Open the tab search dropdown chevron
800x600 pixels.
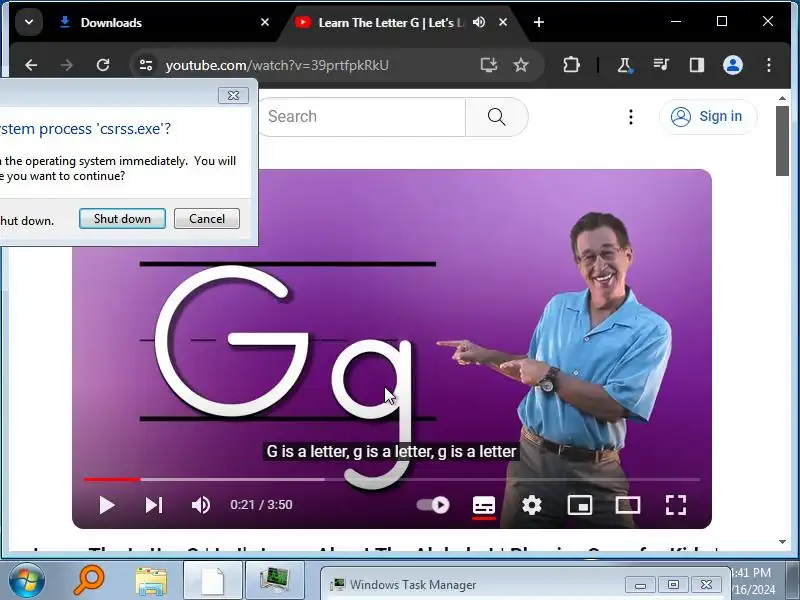coord(29,22)
